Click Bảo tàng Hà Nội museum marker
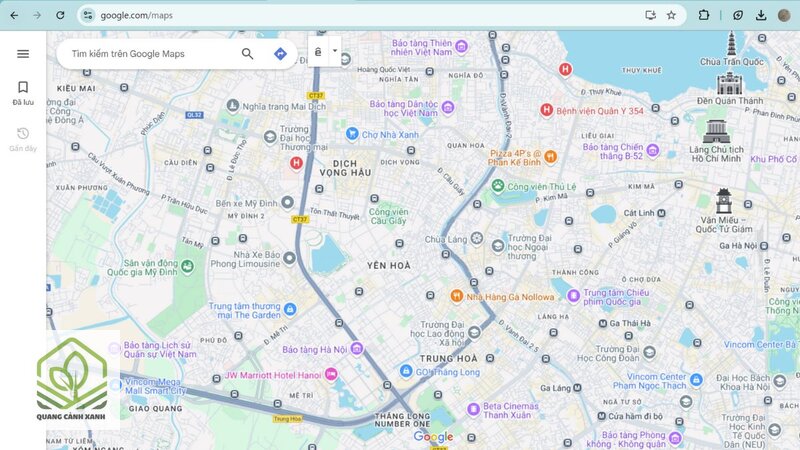800x450 pixels. pyautogui.click(x=357, y=349)
